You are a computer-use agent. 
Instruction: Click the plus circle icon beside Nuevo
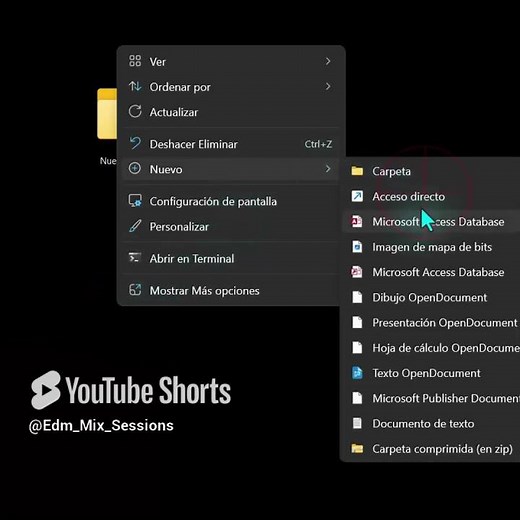(135, 168)
